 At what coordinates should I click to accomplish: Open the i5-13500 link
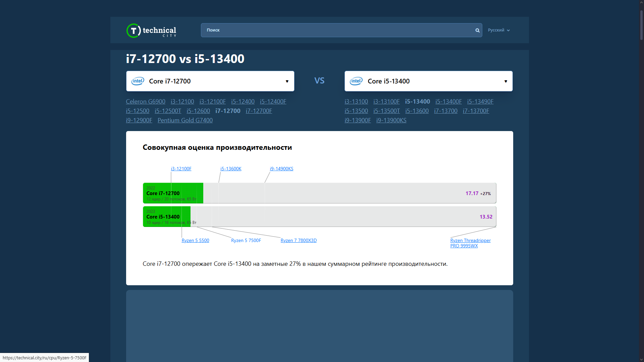356,111
